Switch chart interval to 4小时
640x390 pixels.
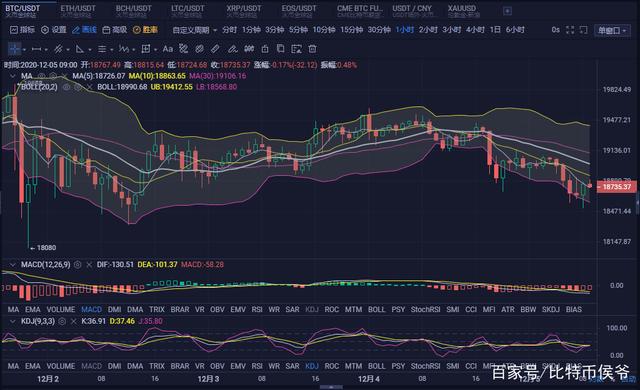(475, 30)
